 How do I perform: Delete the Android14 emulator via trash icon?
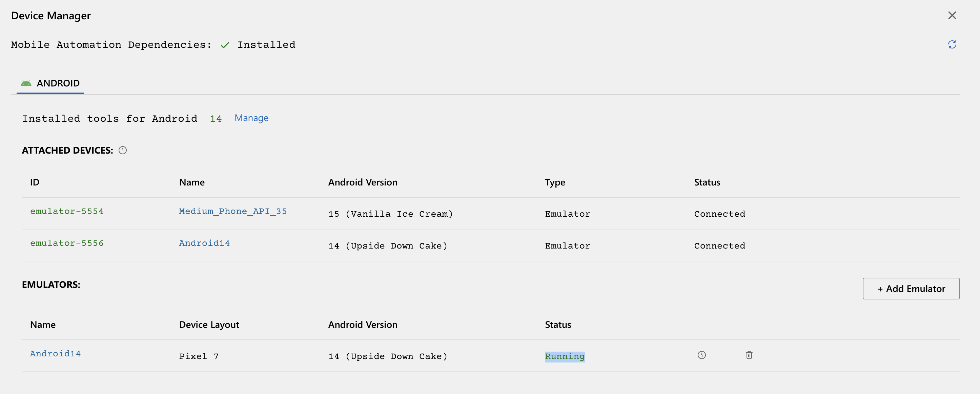749,355
